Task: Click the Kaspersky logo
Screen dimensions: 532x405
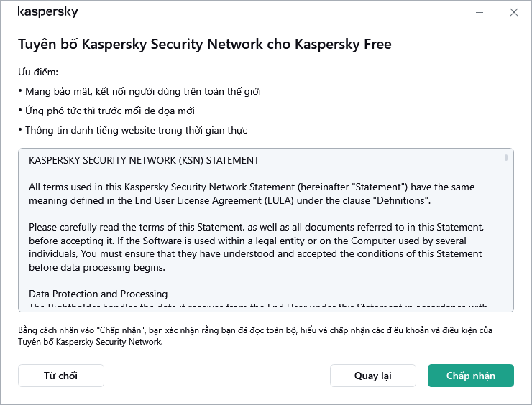Action: [x=48, y=12]
